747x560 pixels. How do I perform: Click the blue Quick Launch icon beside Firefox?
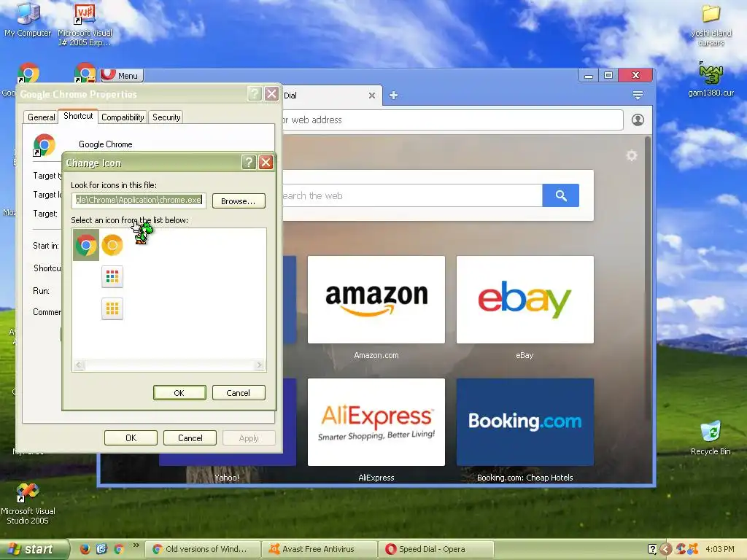102,549
